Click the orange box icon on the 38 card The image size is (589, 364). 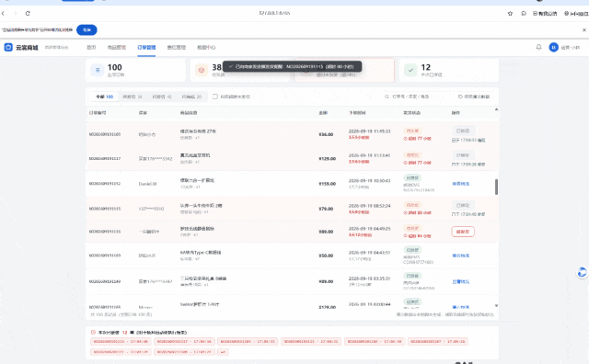tap(202, 70)
